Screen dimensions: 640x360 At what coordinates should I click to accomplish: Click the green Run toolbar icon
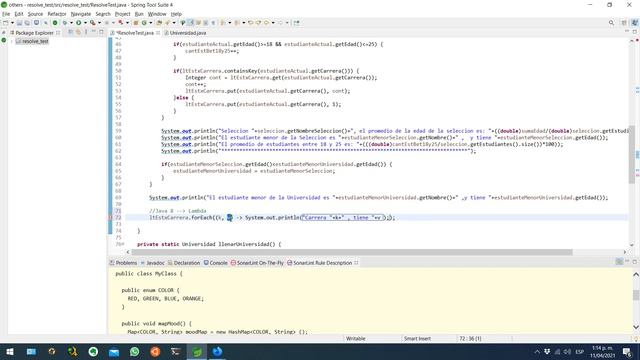tap(78, 23)
